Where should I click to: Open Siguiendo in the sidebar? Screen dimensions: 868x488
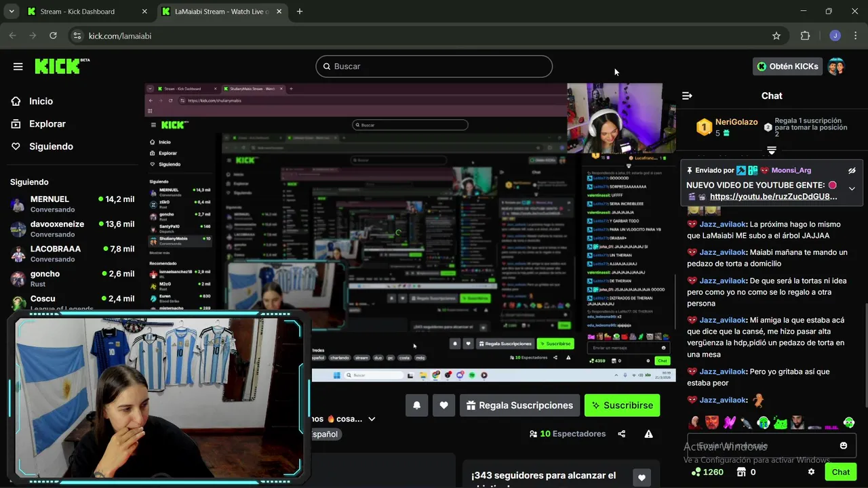[51, 146]
